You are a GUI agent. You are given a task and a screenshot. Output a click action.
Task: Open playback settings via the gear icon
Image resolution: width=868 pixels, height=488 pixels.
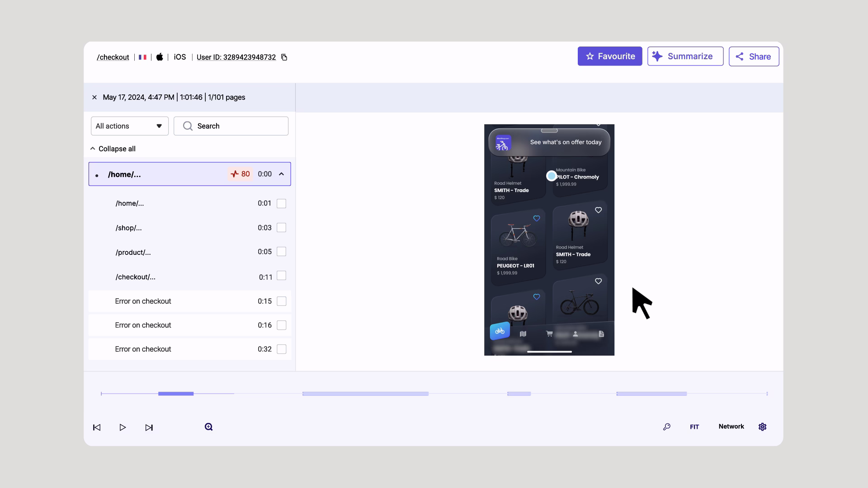pyautogui.click(x=762, y=427)
